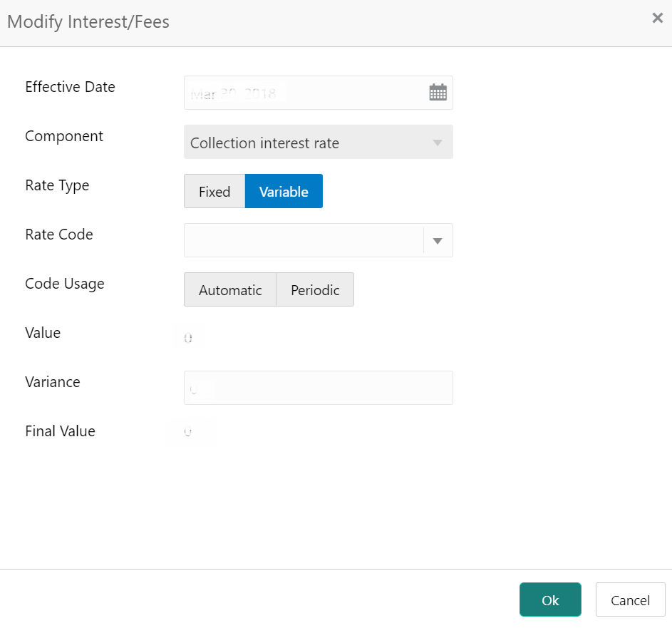Confirm changes with the Ok button

point(550,599)
